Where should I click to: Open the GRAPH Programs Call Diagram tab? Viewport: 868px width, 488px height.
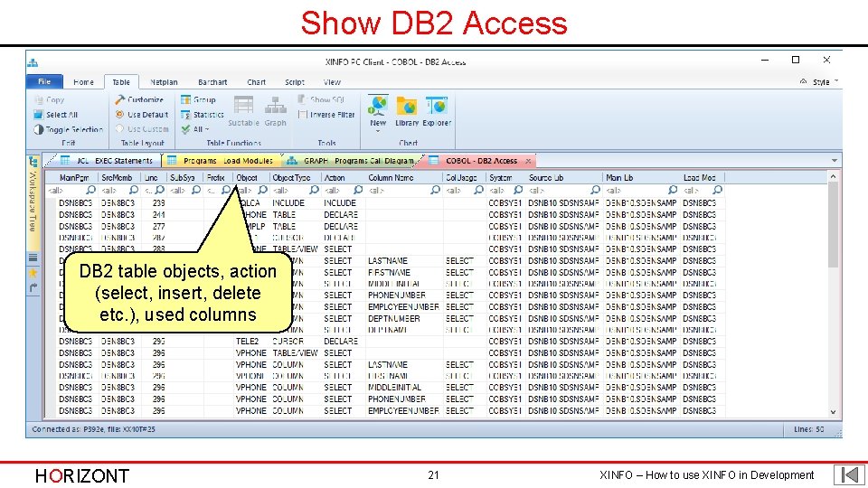click(x=351, y=161)
